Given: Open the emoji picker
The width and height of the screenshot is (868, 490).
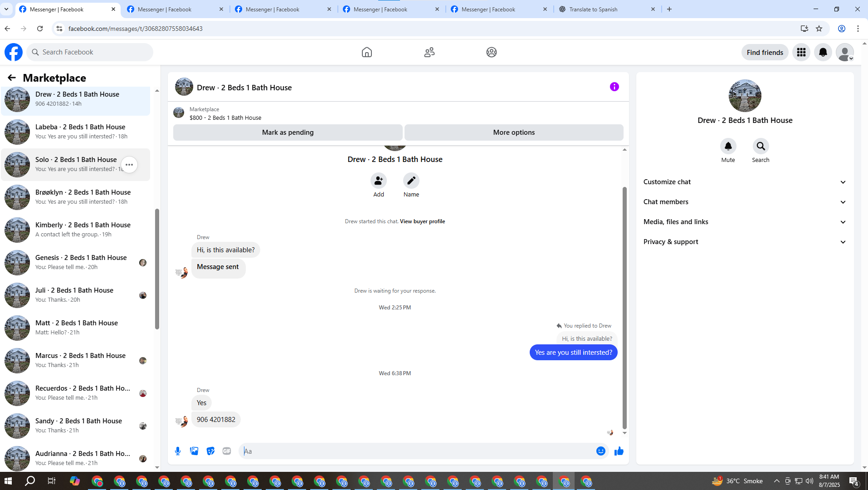Looking at the screenshot, I should coord(601,451).
